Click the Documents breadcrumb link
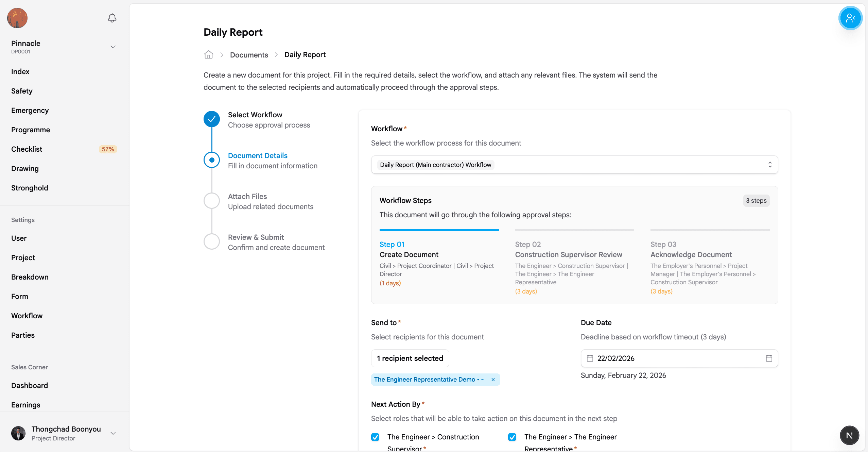This screenshot has width=868, height=452. click(x=249, y=55)
